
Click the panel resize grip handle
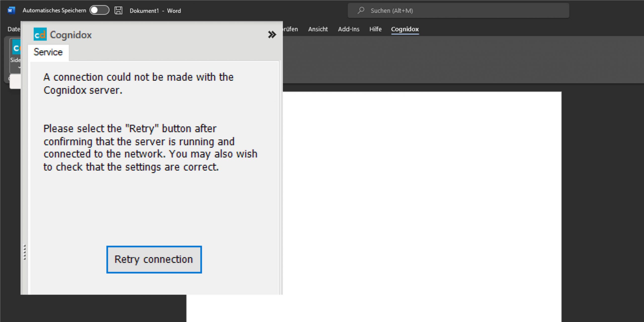coord(25,252)
